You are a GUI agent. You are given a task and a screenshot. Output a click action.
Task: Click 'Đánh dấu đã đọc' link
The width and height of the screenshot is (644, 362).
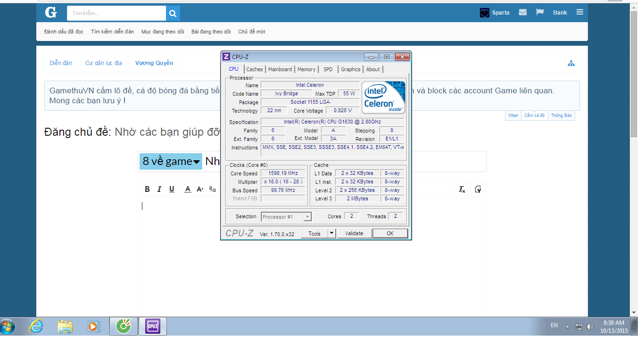point(64,32)
